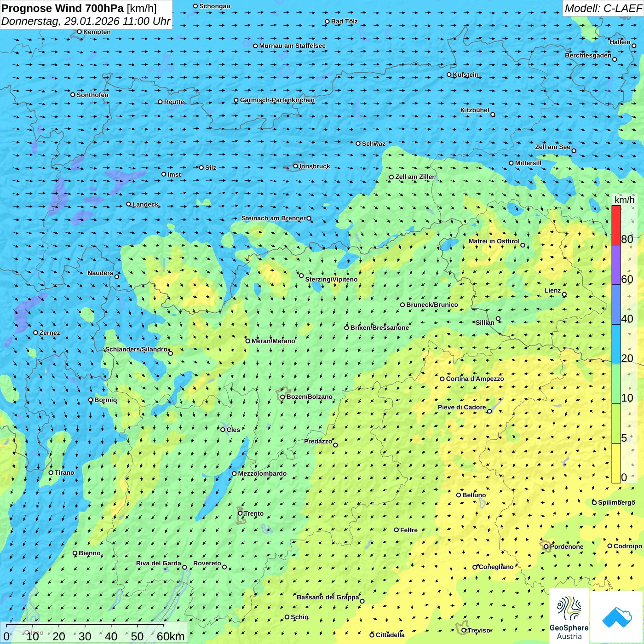Click the 'Cles' label

[233, 430]
